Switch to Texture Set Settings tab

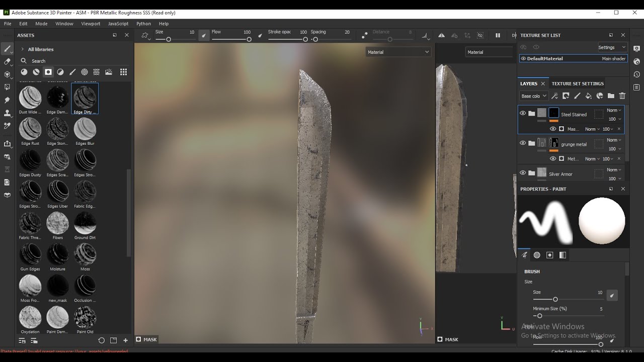pyautogui.click(x=578, y=83)
